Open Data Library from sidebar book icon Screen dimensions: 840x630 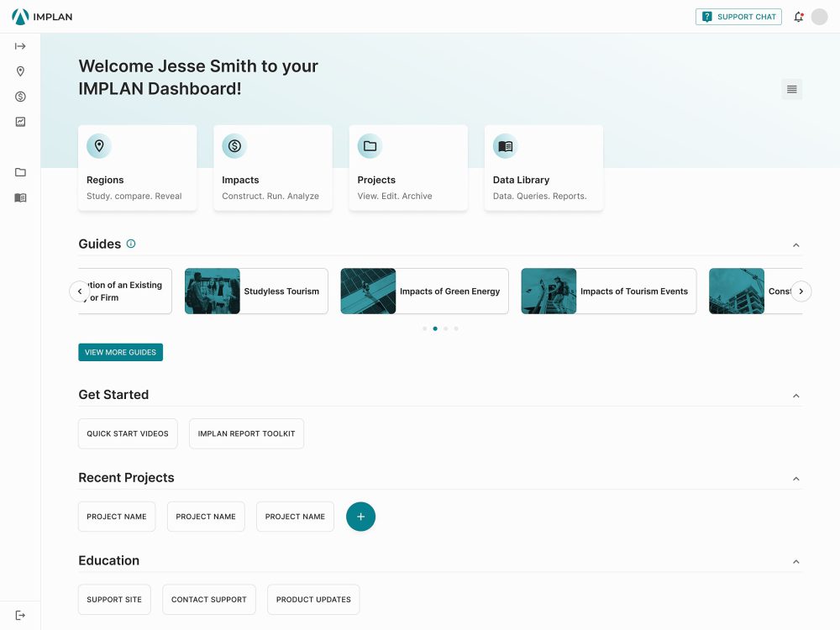click(20, 197)
